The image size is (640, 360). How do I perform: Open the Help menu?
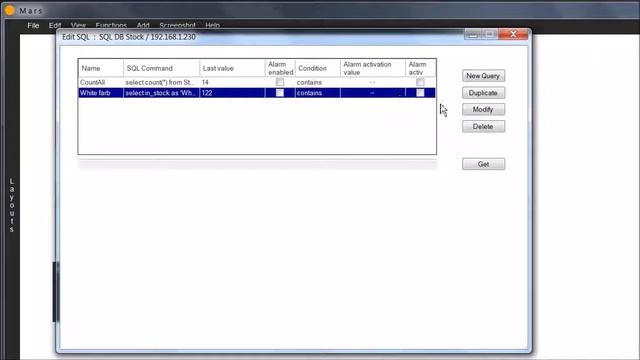click(x=212, y=25)
